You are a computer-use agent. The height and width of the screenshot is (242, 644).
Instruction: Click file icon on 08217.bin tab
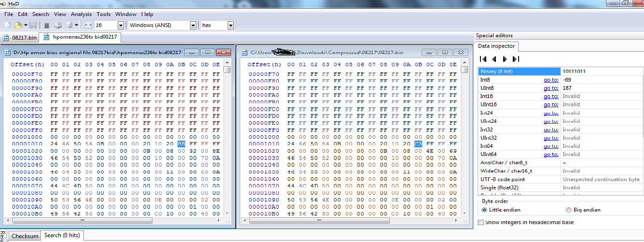(x=7, y=38)
